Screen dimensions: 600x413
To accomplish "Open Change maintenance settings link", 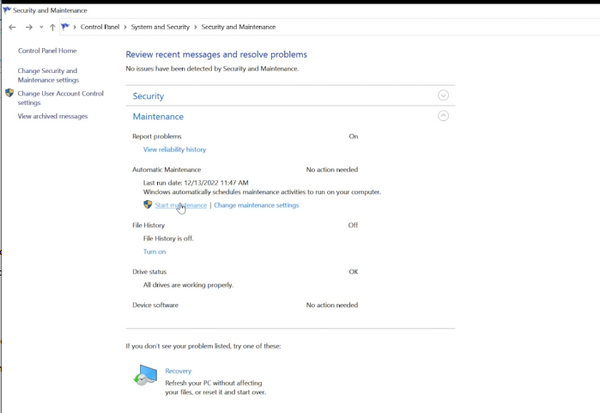I will 256,205.
